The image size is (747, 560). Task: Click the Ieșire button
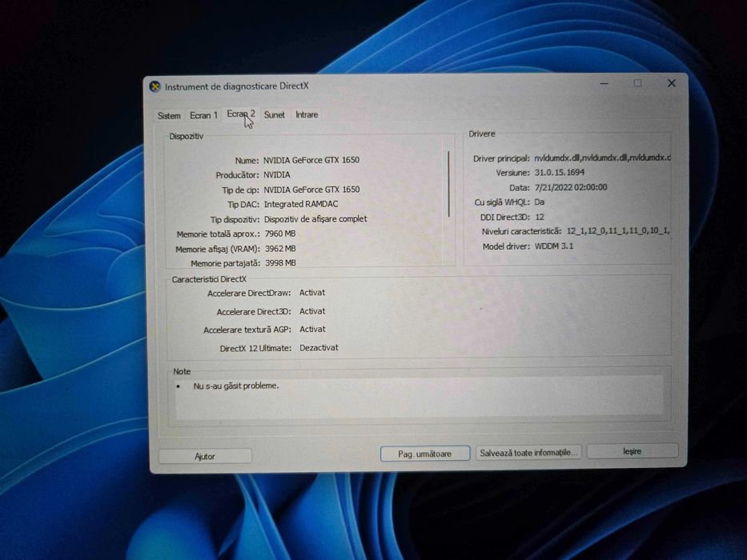(633, 451)
